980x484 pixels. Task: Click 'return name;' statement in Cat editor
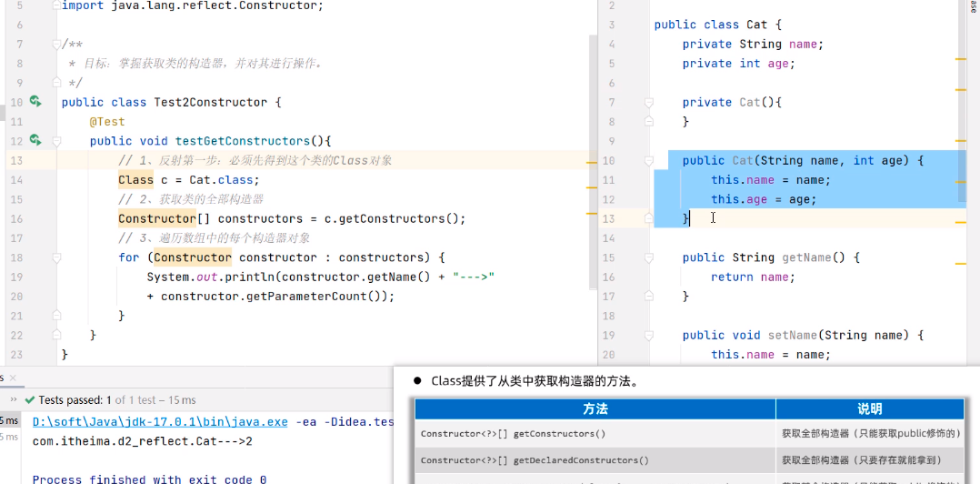tap(753, 277)
